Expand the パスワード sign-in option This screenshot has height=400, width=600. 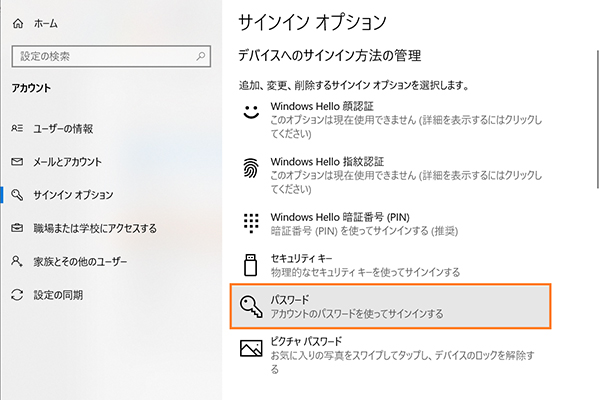[x=390, y=306]
